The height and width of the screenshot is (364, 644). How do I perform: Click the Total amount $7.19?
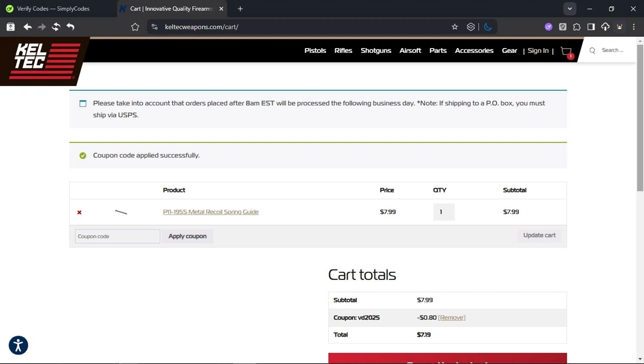coord(424,335)
